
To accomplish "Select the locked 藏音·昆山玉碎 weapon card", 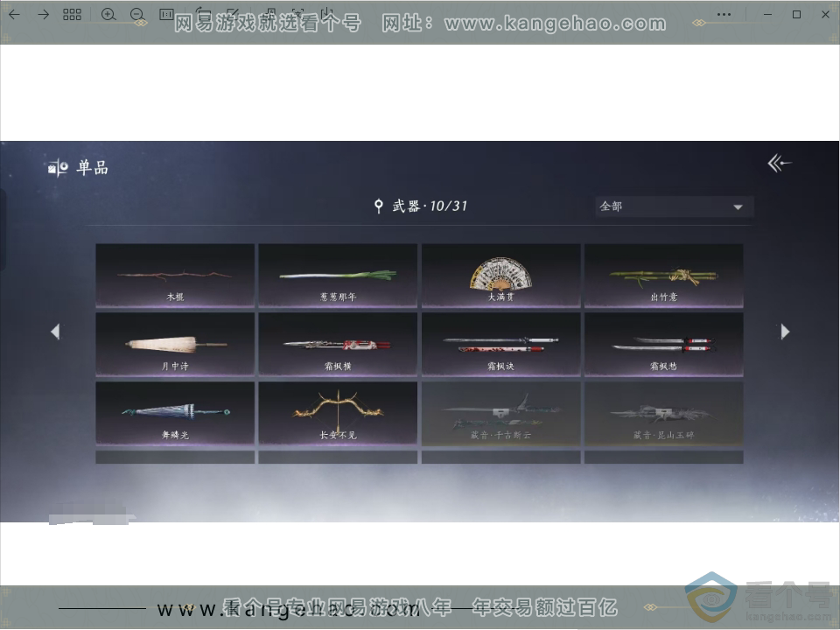I will [x=664, y=413].
